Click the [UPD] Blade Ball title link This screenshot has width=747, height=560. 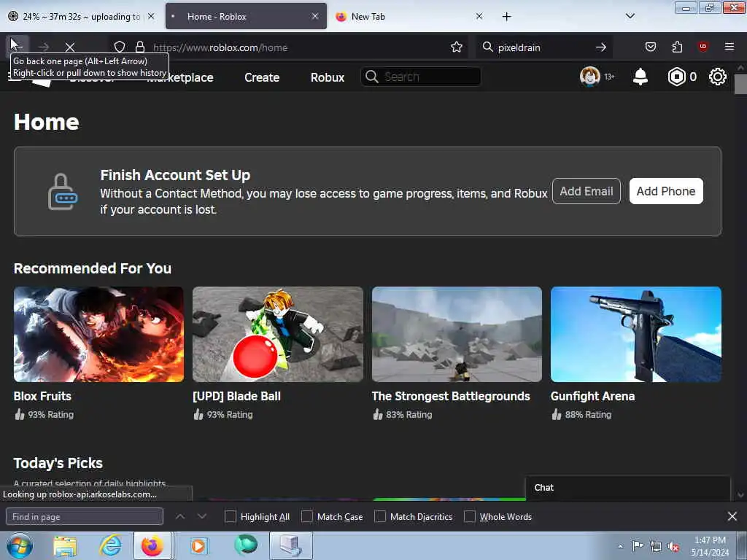click(x=237, y=396)
